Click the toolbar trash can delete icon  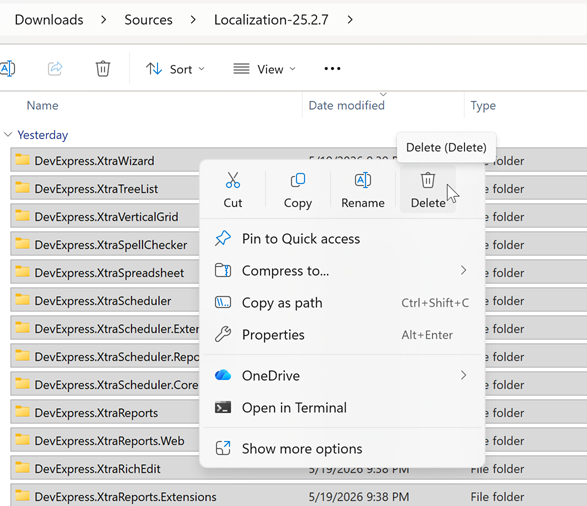pos(103,69)
